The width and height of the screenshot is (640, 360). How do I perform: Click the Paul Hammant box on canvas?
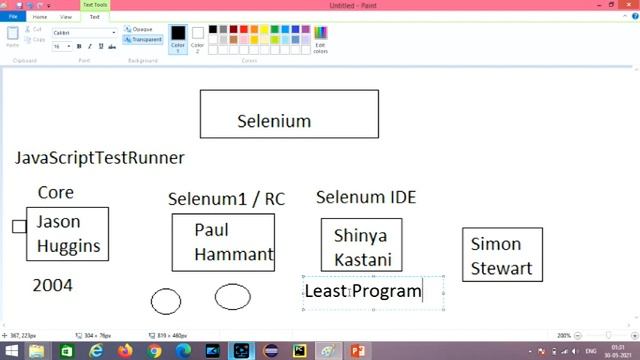point(223,242)
